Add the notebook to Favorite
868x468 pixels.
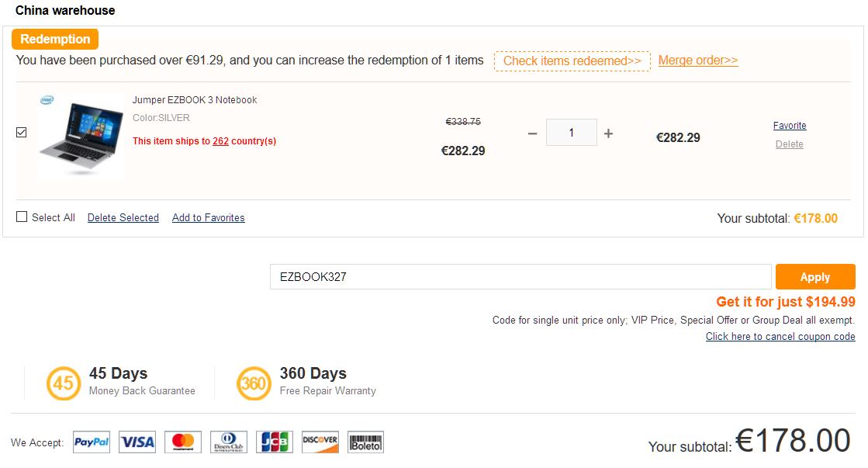point(790,126)
